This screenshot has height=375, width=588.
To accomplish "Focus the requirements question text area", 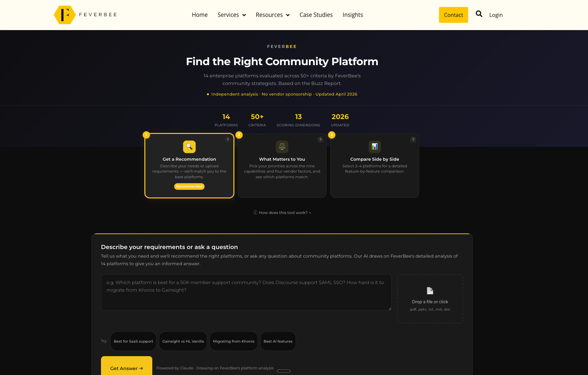I will (x=246, y=292).
